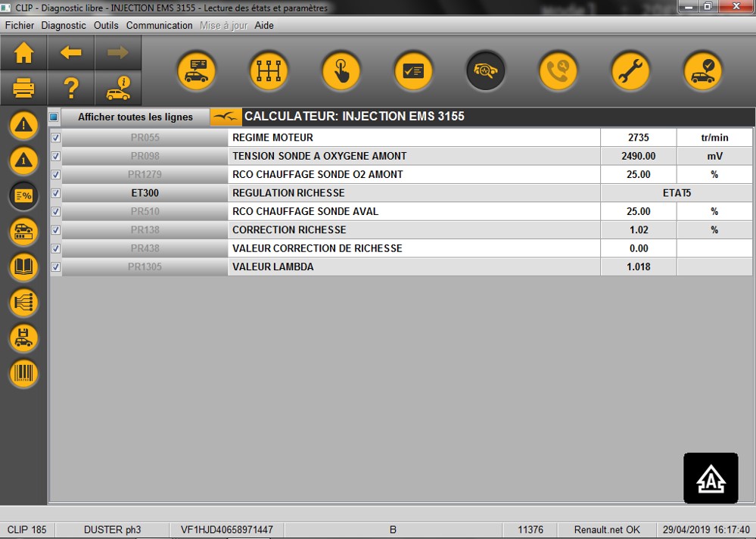Open the book documentation icon in sidebar
The width and height of the screenshot is (756, 539).
[23, 267]
